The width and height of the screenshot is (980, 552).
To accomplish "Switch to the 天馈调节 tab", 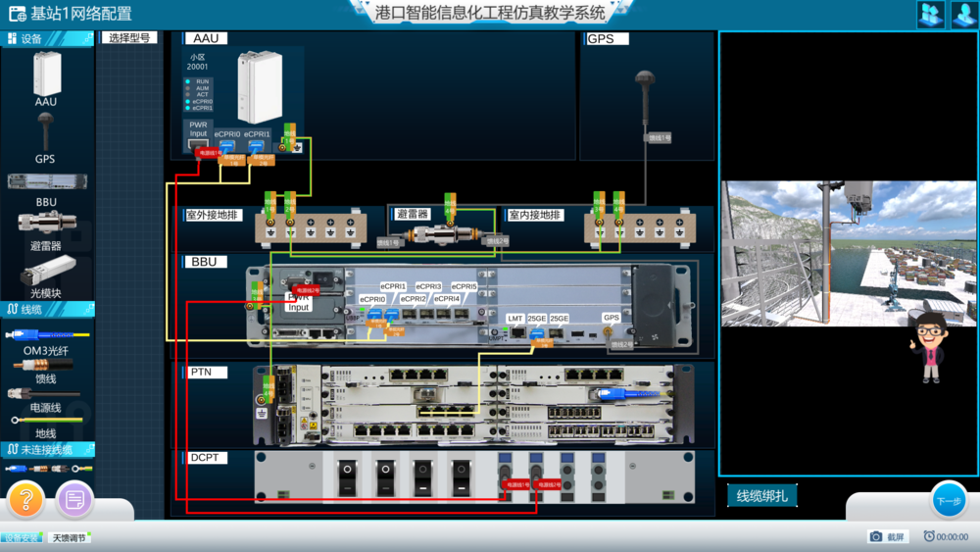I will point(69,538).
